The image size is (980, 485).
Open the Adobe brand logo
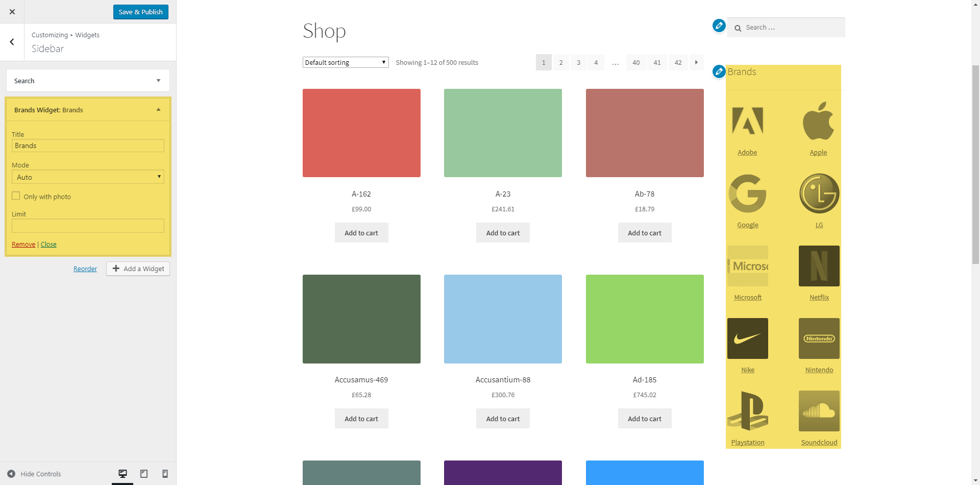click(748, 122)
